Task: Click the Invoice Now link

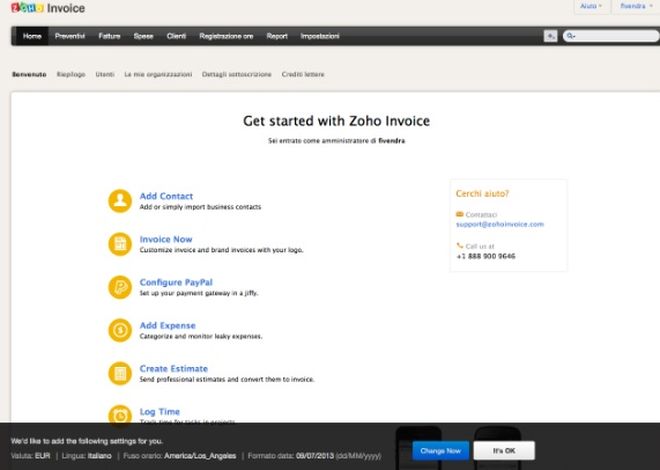Action: tap(166, 239)
